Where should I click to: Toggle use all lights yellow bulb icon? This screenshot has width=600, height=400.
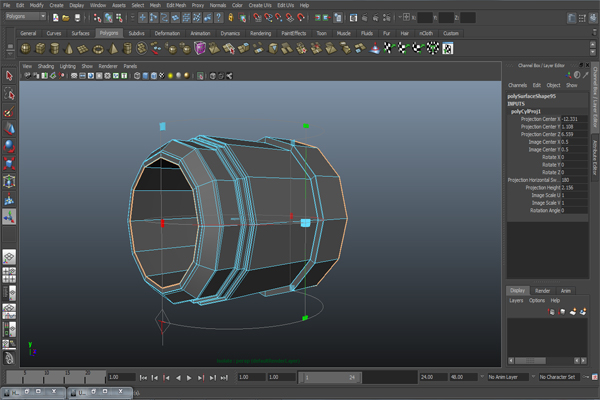click(x=171, y=76)
